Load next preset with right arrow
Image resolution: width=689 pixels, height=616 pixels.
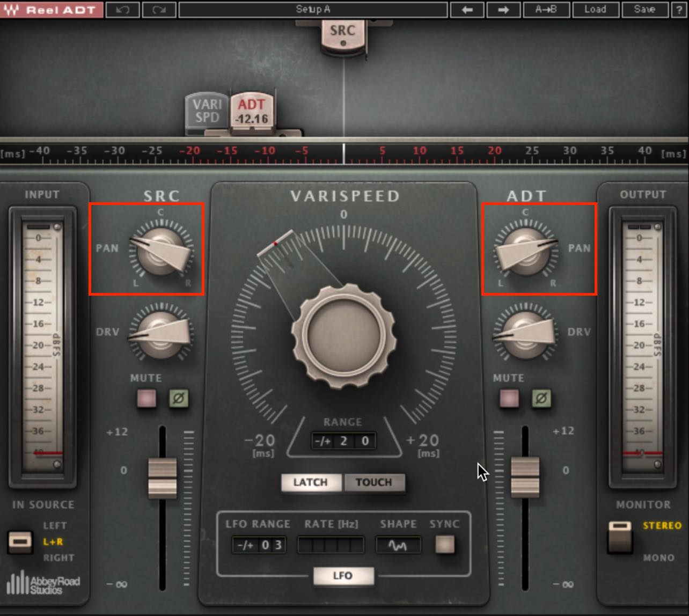click(x=503, y=10)
